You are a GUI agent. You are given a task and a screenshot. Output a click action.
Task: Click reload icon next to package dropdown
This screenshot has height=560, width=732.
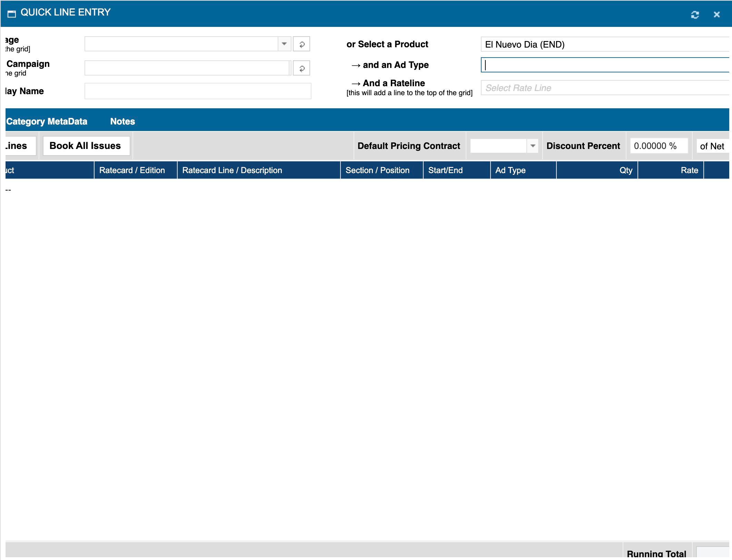[301, 44]
